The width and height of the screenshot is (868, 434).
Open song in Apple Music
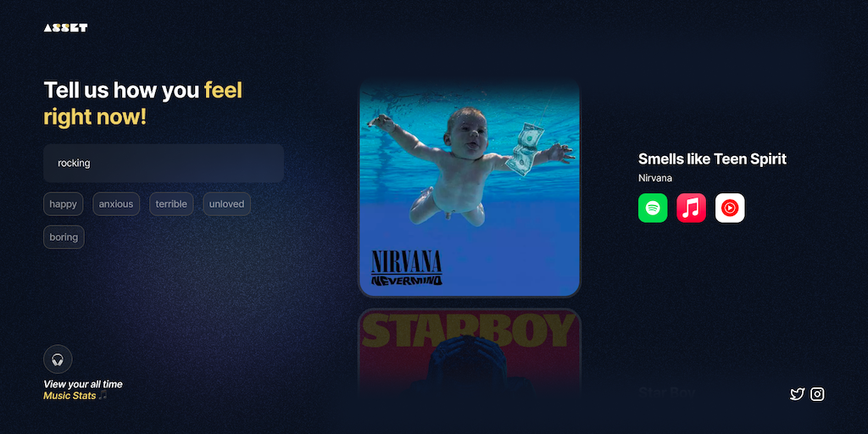pos(691,208)
